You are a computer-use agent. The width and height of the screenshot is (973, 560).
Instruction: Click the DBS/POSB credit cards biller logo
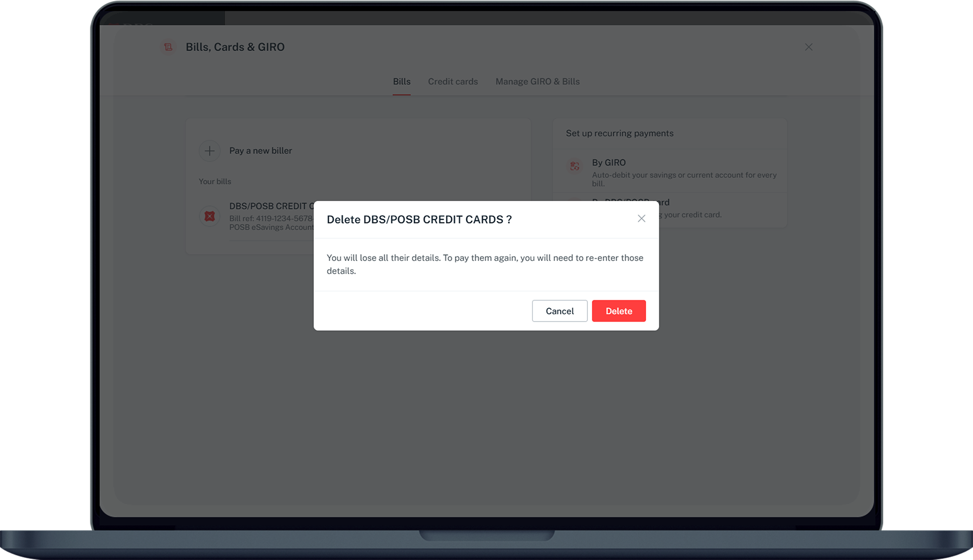pos(210,216)
